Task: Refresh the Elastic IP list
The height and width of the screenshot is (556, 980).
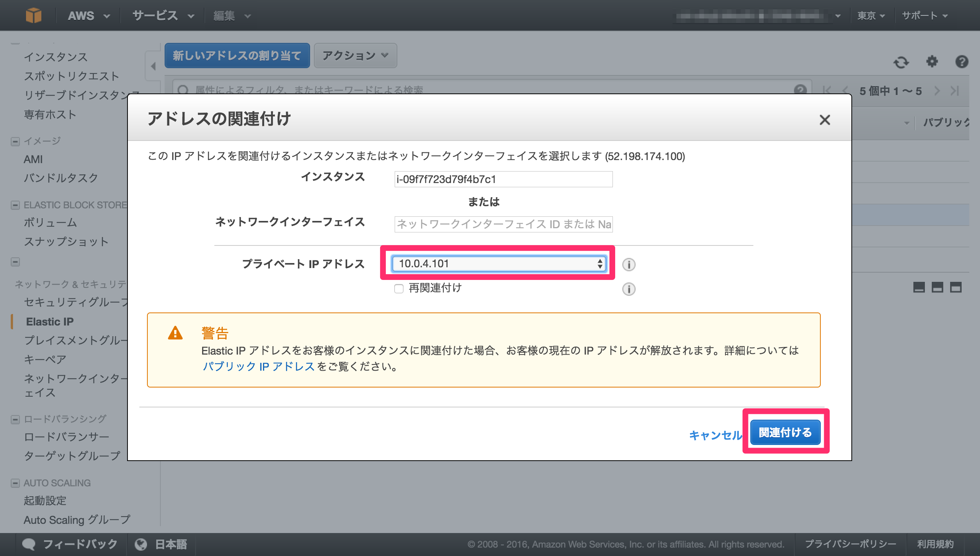Action: (902, 62)
